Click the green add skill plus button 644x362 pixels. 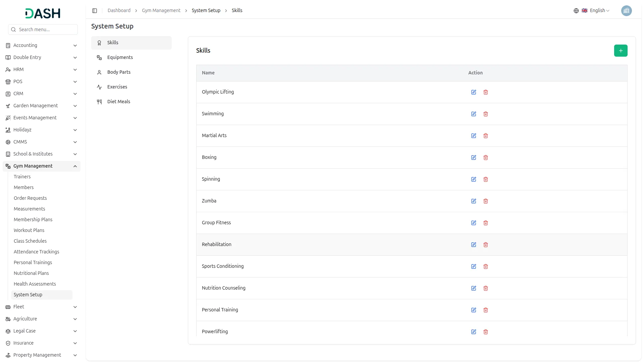pyautogui.click(x=621, y=51)
